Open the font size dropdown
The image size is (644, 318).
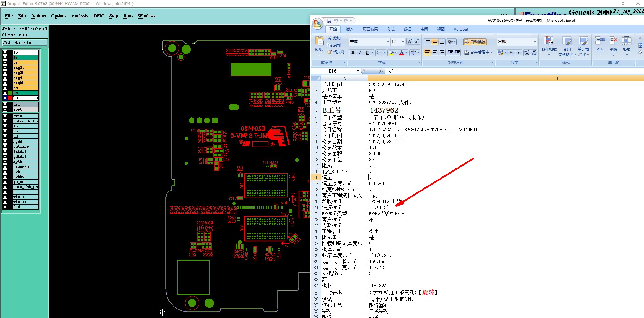pyautogui.click(x=403, y=42)
